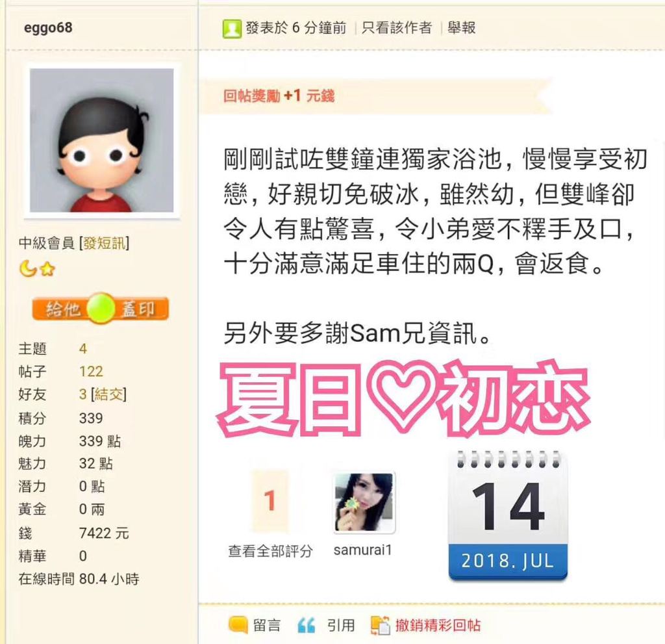This screenshot has height=644, width=665.
Task: Open eggo68's avatar picture
Action: 102,140
